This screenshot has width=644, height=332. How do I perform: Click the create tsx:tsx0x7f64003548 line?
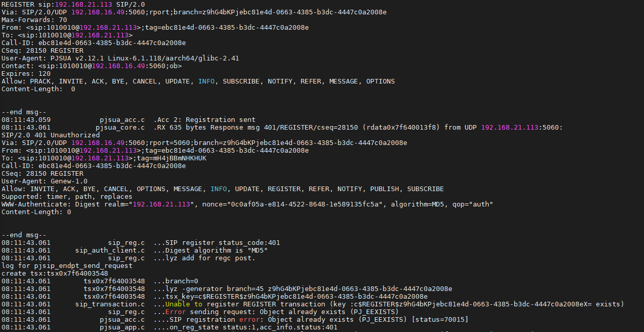(54, 274)
